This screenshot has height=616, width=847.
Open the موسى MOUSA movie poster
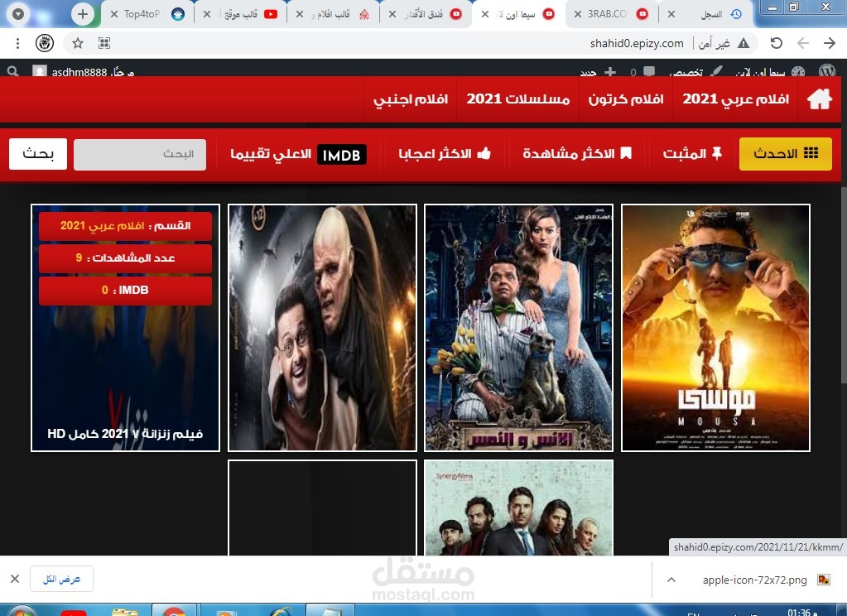click(x=715, y=328)
